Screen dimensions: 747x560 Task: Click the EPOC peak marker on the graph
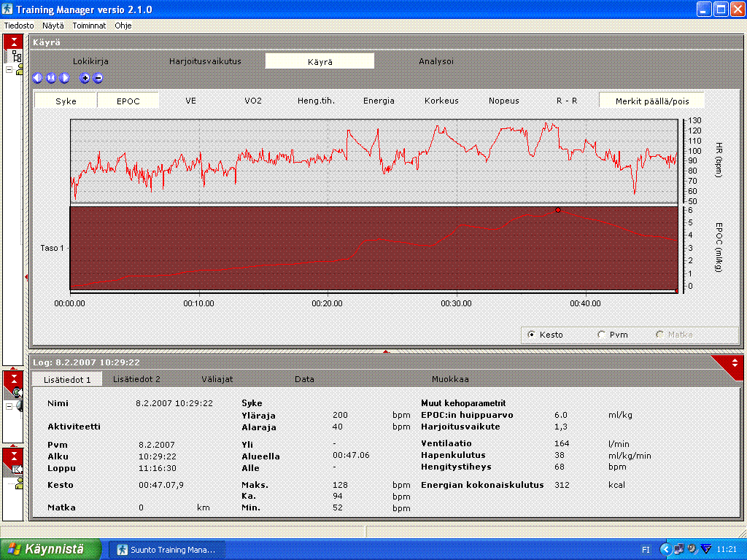click(558, 210)
